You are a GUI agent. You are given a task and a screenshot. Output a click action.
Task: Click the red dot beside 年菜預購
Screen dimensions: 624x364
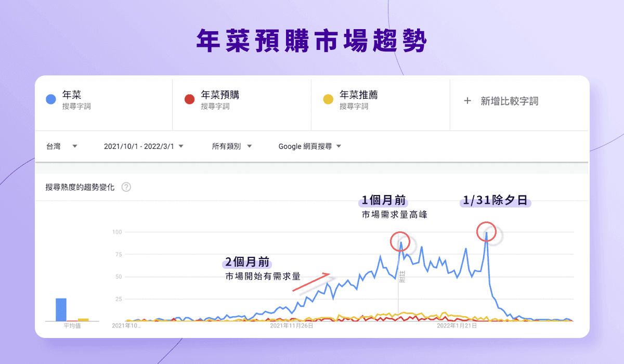pyautogui.click(x=190, y=99)
